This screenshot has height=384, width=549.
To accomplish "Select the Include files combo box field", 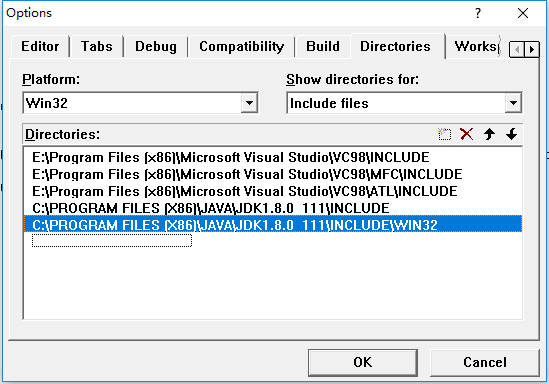I will (x=404, y=103).
